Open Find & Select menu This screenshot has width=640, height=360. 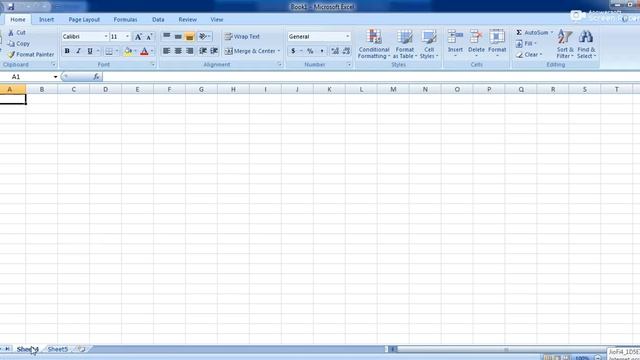tap(586, 44)
